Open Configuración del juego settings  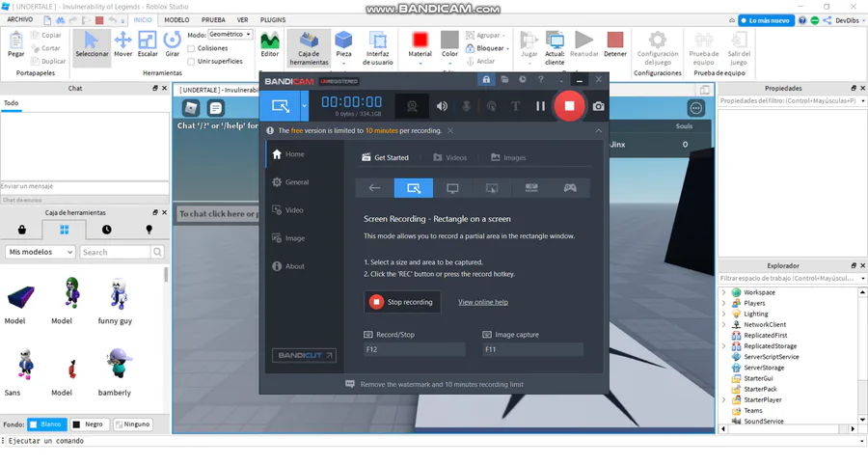coord(658,48)
